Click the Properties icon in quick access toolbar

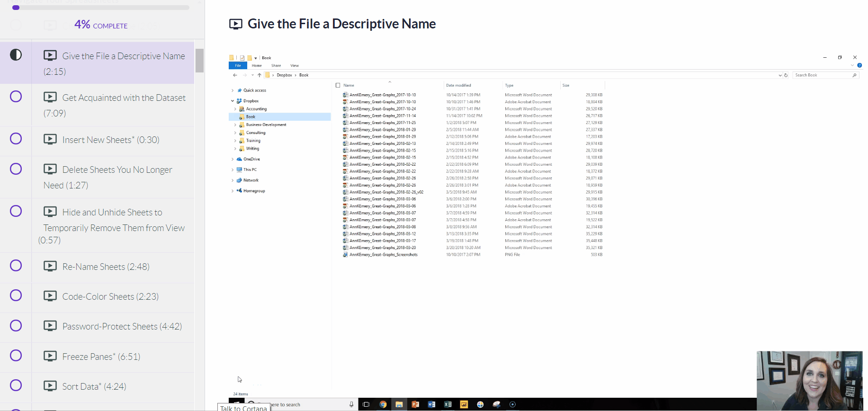click(x=242, y=58)
